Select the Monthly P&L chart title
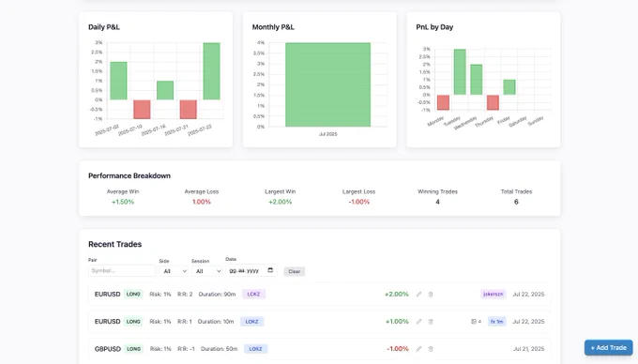The height and width of the screenshot is (364, 638). [x=273, y=27]
